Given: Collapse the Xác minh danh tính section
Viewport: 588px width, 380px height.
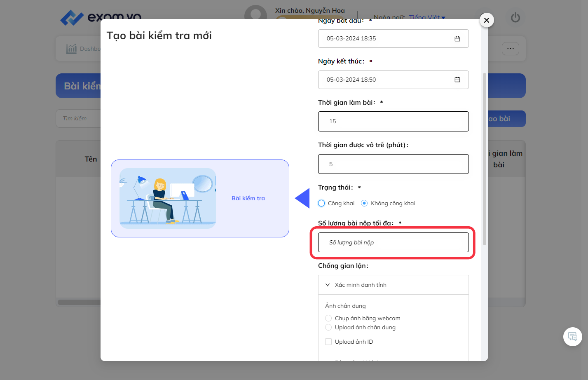Looking at the screenshot, I should pos(394,285).
